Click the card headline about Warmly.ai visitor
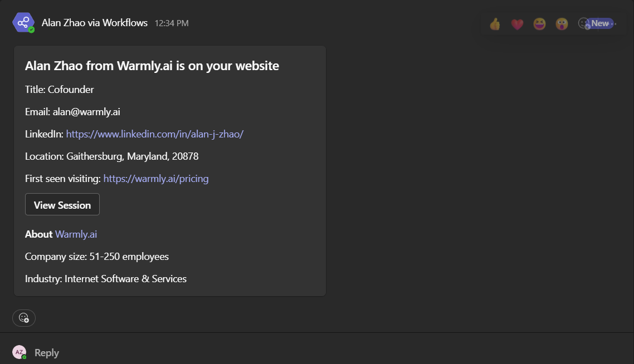Image resolution: width=634 pixels, height=364 pixels. 152,66
